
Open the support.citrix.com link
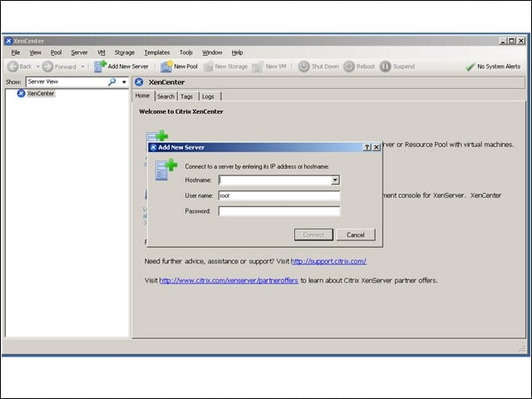(328, 261)
